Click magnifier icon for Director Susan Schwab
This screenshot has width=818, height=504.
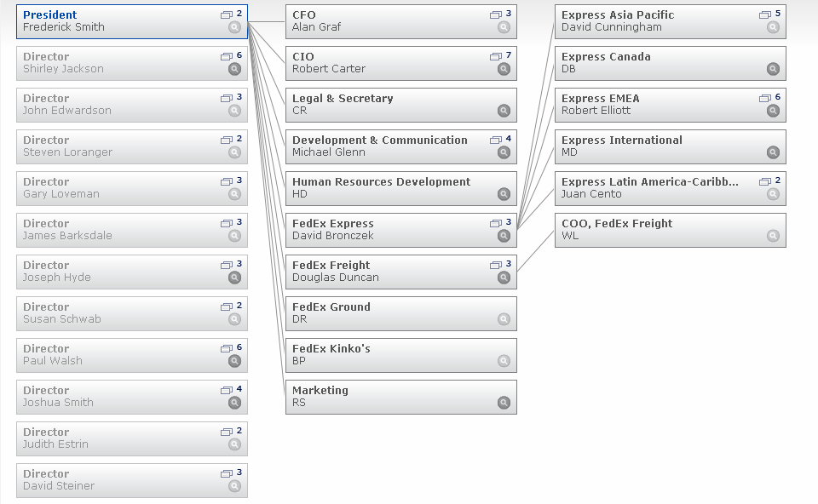pos(235,319)
